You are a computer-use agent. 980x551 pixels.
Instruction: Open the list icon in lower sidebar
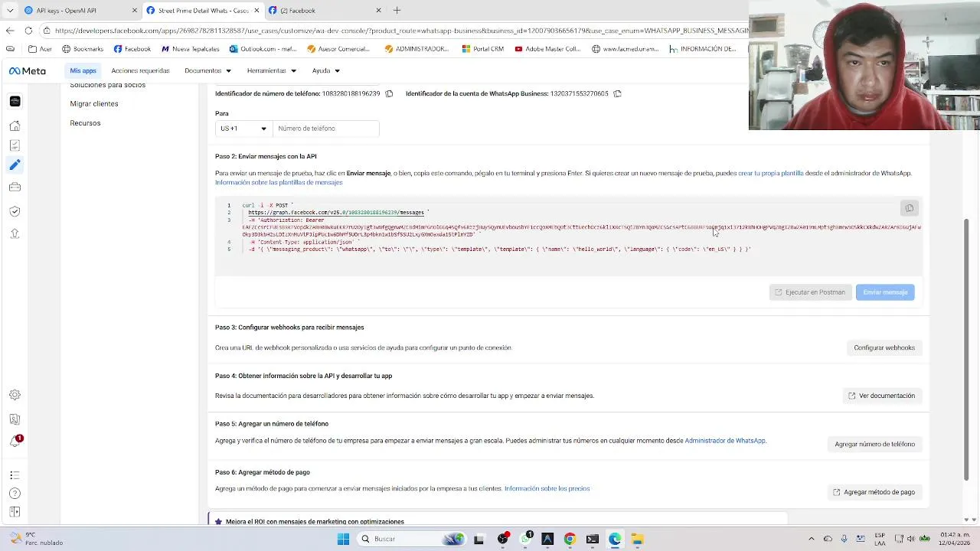(x=15, y=475)
